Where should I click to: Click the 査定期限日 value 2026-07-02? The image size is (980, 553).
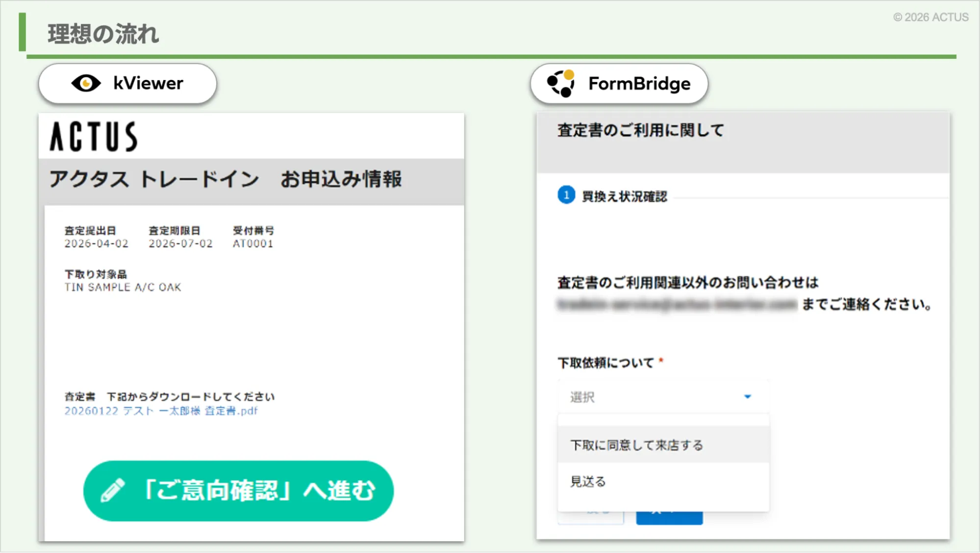(180, 243)
